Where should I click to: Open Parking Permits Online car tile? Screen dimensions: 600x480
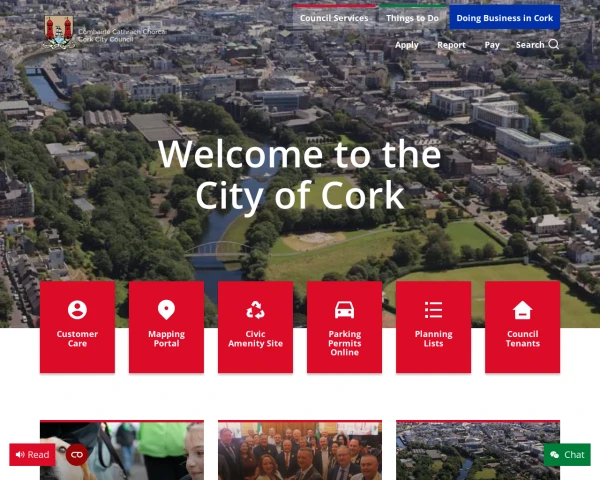point(344,326)
